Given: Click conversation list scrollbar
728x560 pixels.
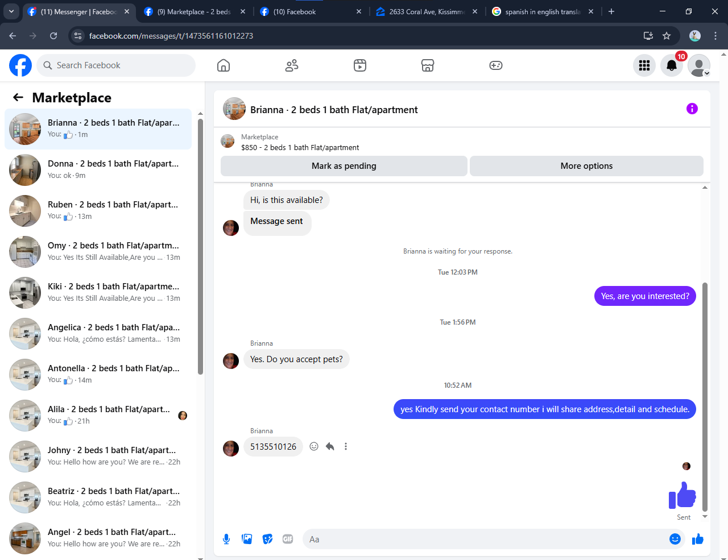Looking at the screenshot, I should tap(200, 246).
